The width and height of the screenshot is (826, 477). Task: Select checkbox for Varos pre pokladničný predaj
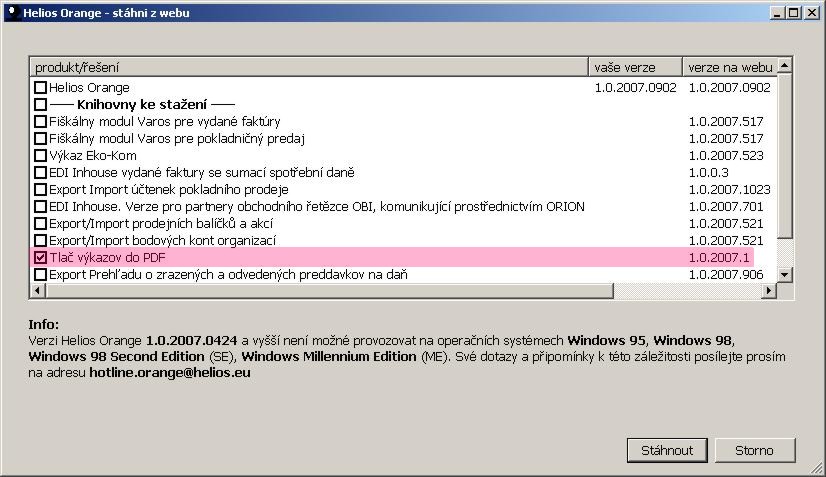[x=40, y=139]
